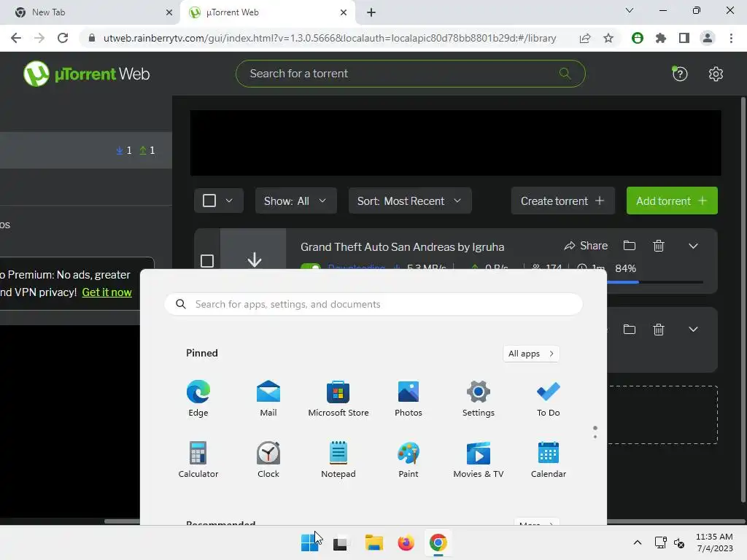
Task: Click Grand Theft Auto San Andreas title
Action: tap(402, 246)
